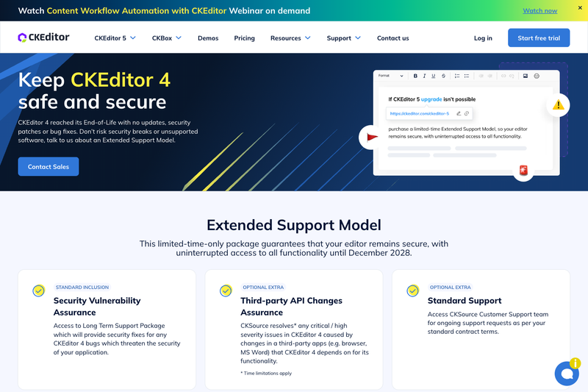Go to the Pricing page
This screenshot has width=588, height=392.
[x=245, y=38]
